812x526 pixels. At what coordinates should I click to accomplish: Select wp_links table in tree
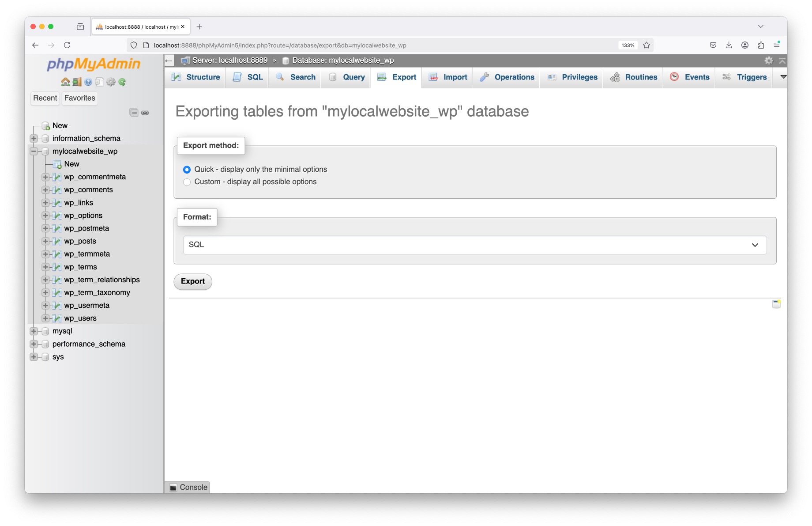[x=79, y=203]
